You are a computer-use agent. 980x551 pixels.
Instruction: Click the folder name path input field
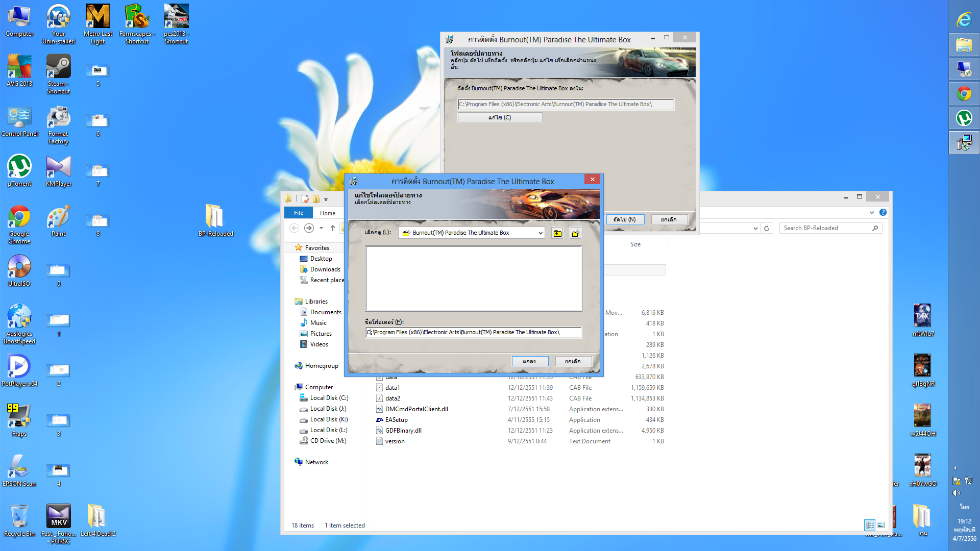tap(473, 333)
